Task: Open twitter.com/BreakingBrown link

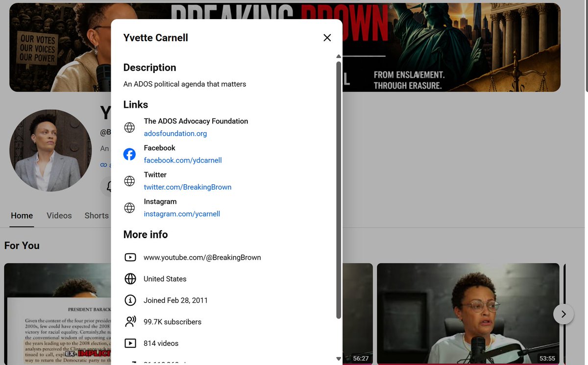Action: click(187, 187)
